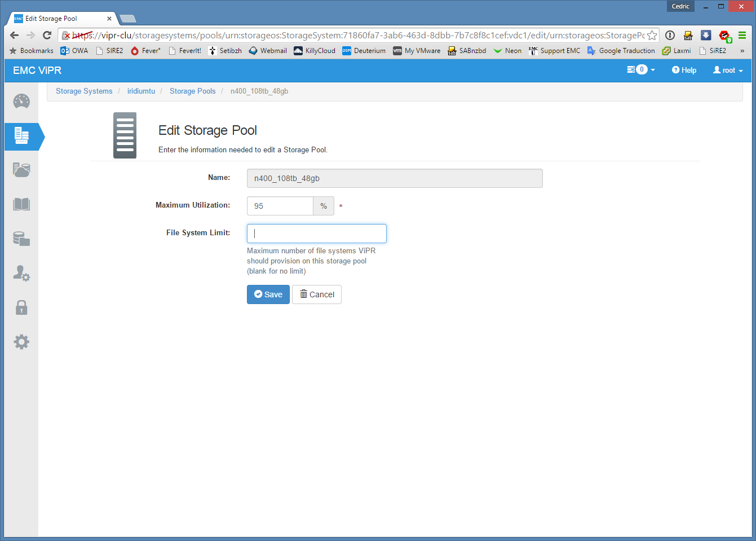The width and height of the screenshot is (756, 541).
Task: Open the dashboard gauge icon in sidebar
Action: click(x=21, y=102)
